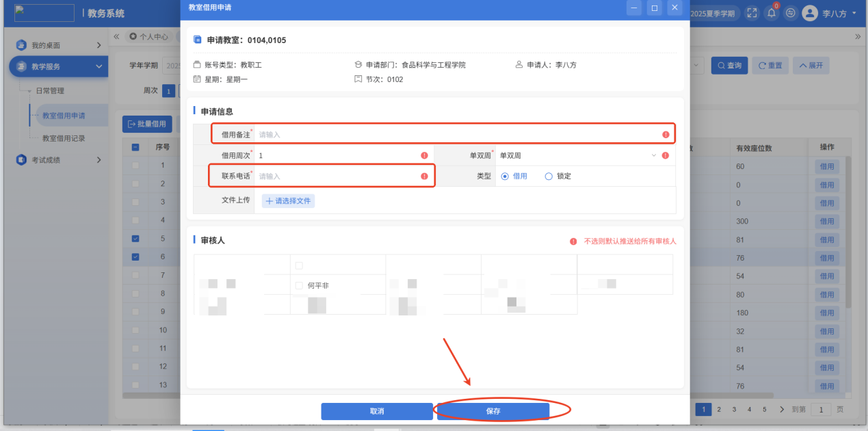Switch to the 个人中心 tab
This screenshot has width=868, height=431.
tap(149, 37)
